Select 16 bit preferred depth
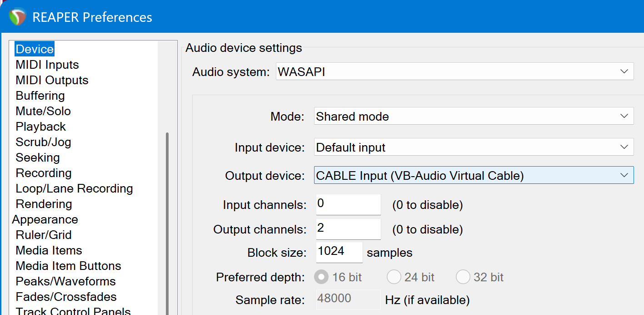Screen dimensions: 644x315 pyautogui.click(x=323, y=277)
